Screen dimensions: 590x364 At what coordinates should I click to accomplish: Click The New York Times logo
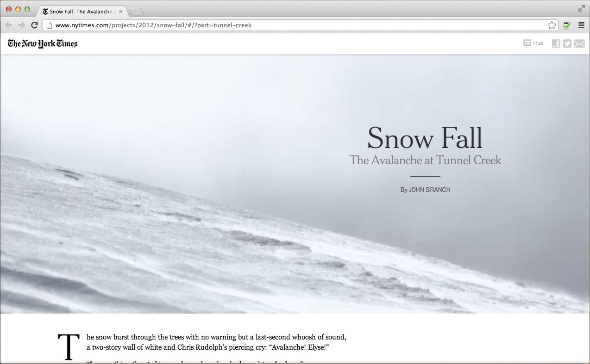pos(43,43)
